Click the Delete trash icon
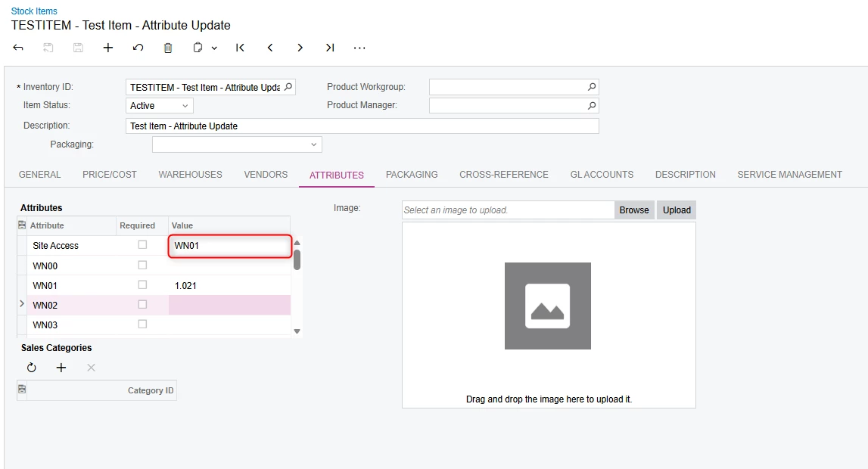868x469 pixels. pos(168,48)
